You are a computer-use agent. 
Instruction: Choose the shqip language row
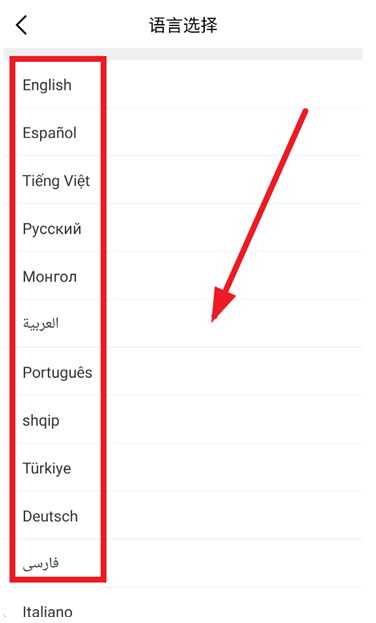[183, 420]
